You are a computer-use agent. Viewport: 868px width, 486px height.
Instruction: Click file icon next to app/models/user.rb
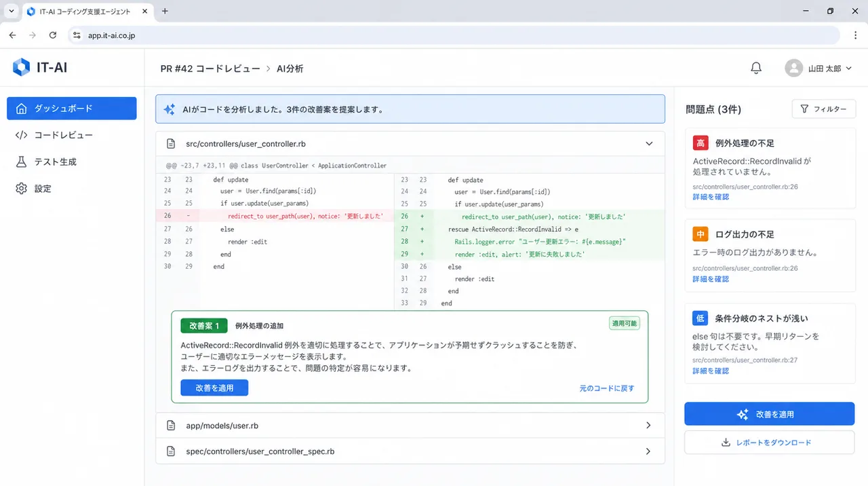pos(172,426)
